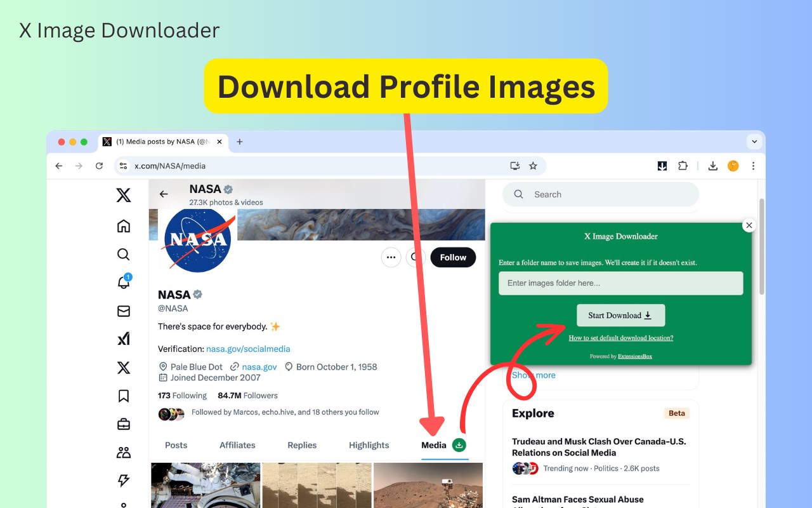This screenshot has width=812, height=508.
Task: Open a new browser tab
Action: (x=239, y=142)
